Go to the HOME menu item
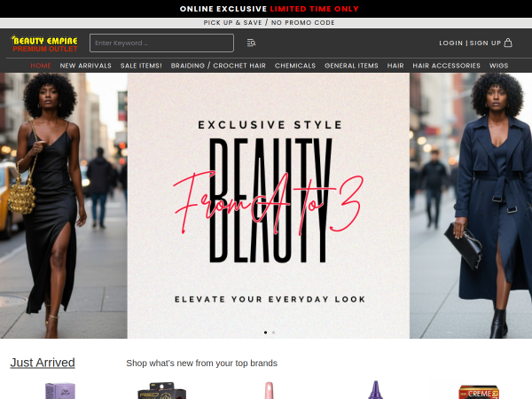The height and width of the screenshot is (399, 532). click(41, 66)
